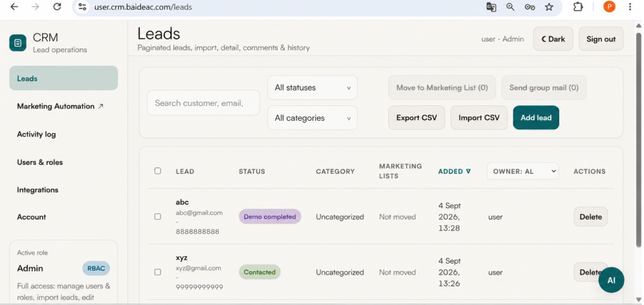
Task: Open lead name xyz
Action: point(181,258)
